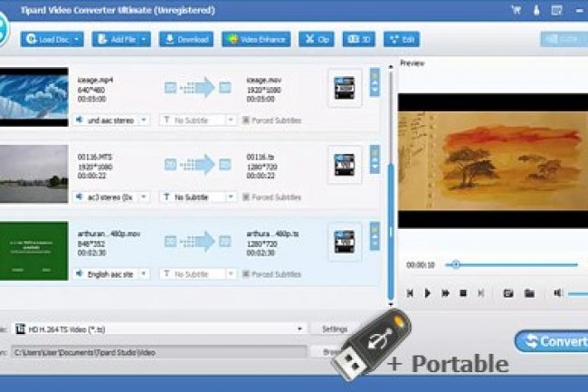
Task: Take a snapshot of the preview
Action: point(508,293)
